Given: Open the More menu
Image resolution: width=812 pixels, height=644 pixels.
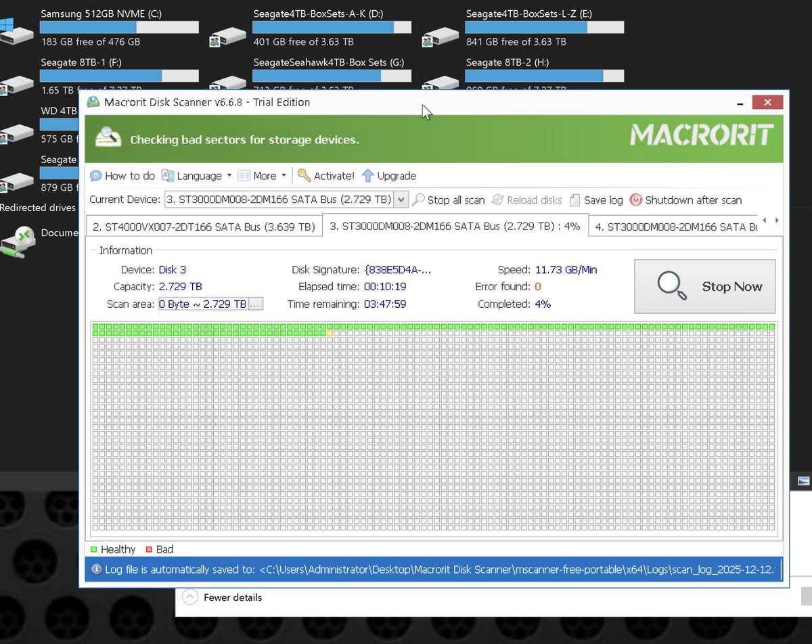Looking at the screenshot, I should coord(262,176).
